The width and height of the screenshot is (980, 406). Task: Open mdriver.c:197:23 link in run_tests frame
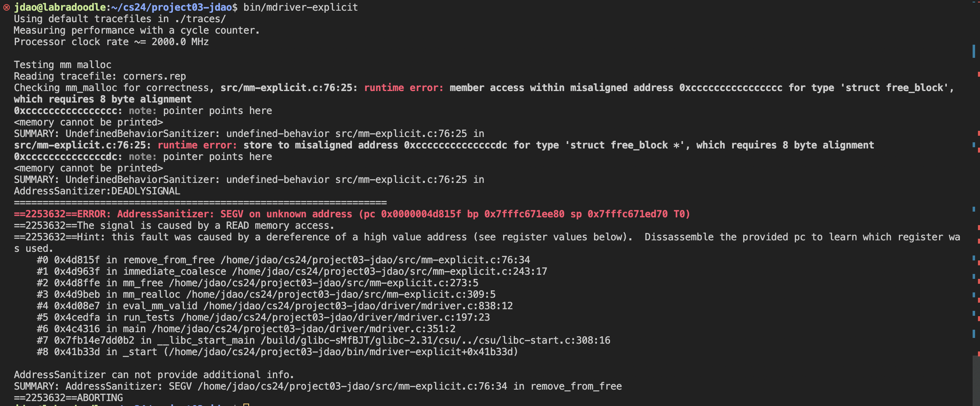point(335,317)
